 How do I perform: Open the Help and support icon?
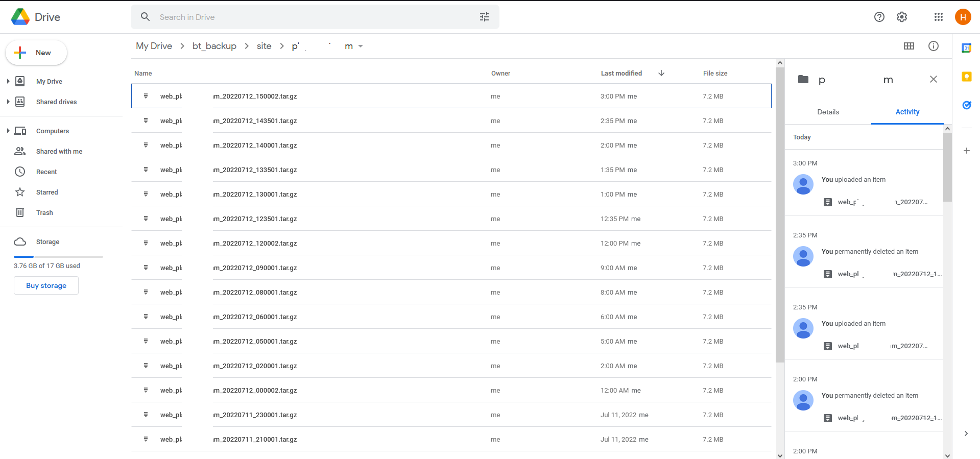[x=879, y=17]
